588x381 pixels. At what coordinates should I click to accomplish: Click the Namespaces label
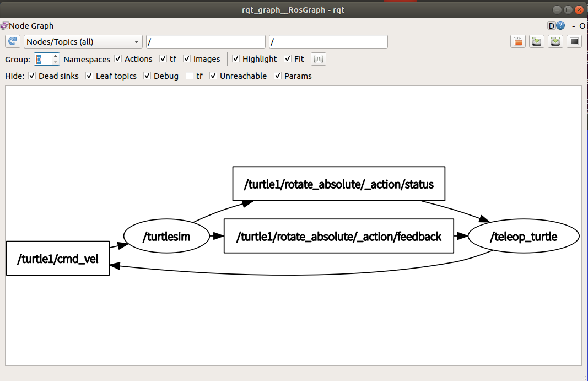pyautogui.click(x=87, y=60)
